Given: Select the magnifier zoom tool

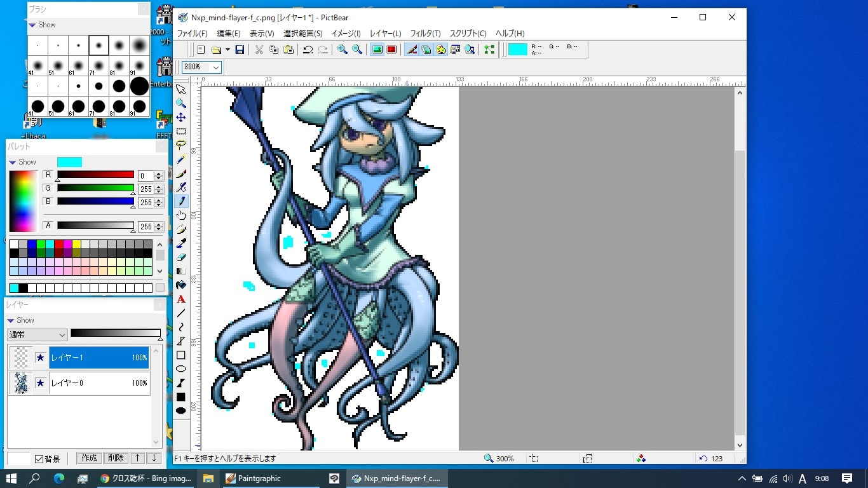Looking at the screenshot, I should click(x=181, y=104).
